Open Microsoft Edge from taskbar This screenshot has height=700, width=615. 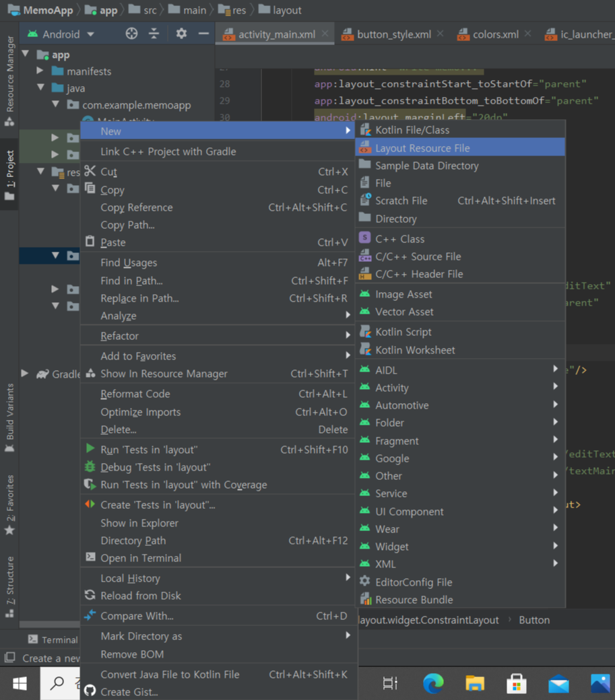(433, 683)
